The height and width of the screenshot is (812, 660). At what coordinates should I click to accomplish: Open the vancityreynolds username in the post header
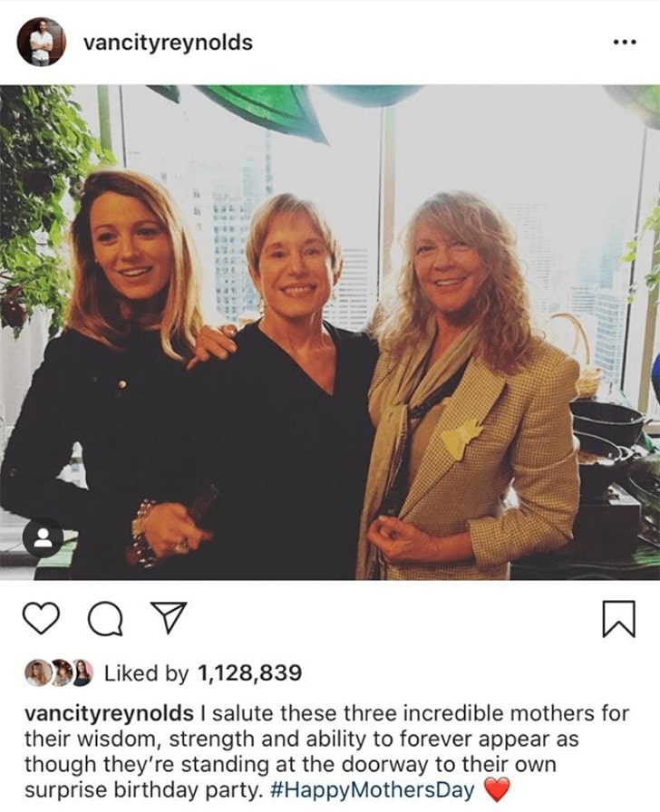(168, 43)
